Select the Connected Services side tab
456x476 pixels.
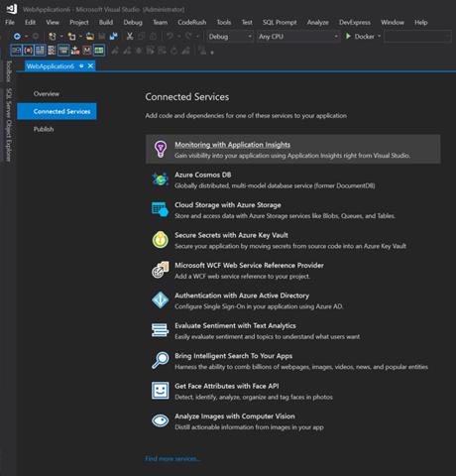tap(57, 111)
